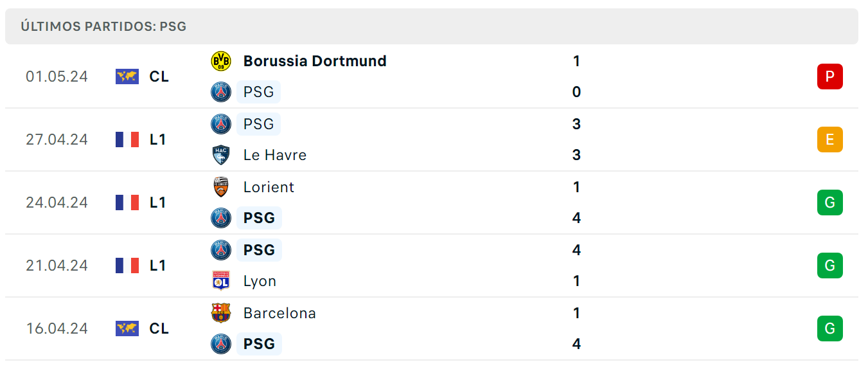
Task: Open the Le Havre team link
Action: pos(275,155)
